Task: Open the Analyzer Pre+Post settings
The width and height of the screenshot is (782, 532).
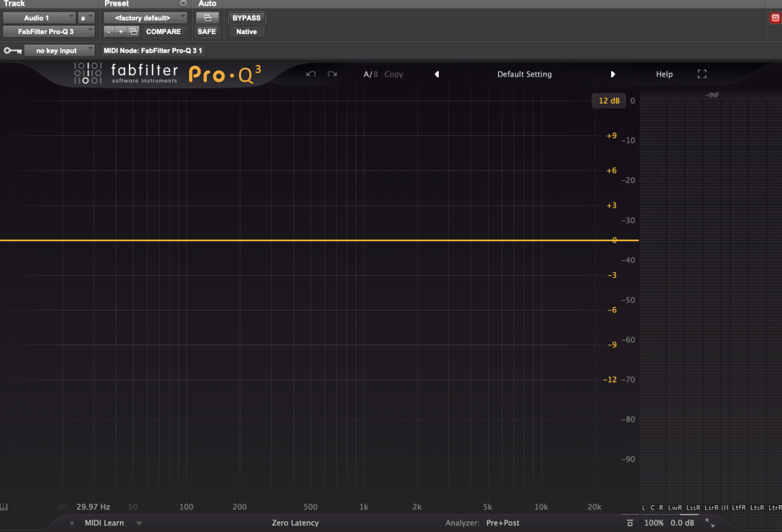Action: [503, 523]
